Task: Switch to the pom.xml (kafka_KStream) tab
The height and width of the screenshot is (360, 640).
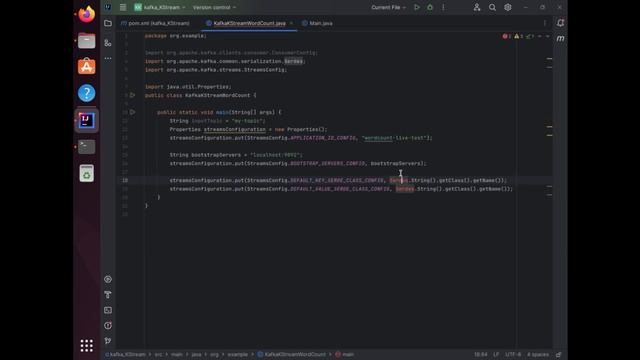Action: [x=156, y=23]
